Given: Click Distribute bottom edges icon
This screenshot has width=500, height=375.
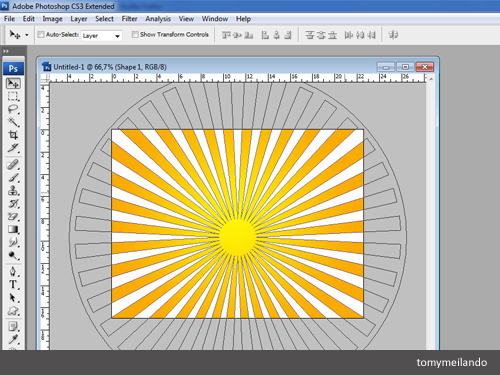Looking at the screenshot, I should 332,35.
